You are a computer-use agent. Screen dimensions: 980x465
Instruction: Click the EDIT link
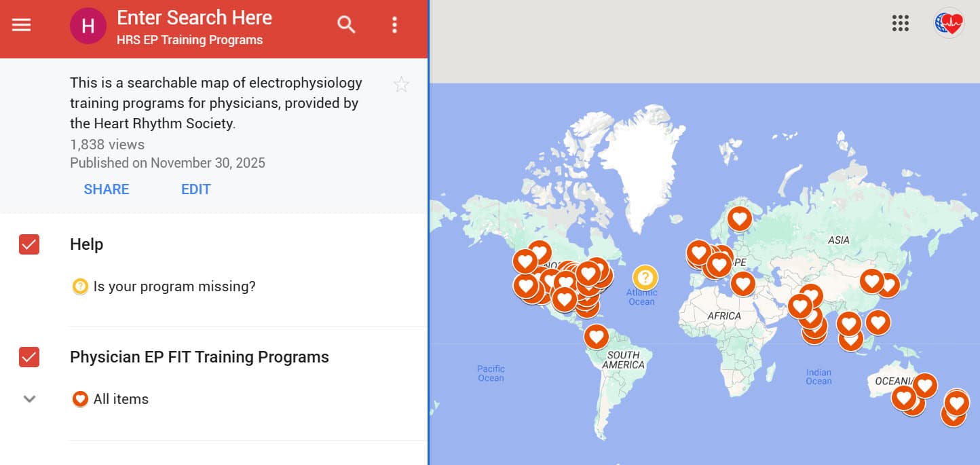click(195, 189)
